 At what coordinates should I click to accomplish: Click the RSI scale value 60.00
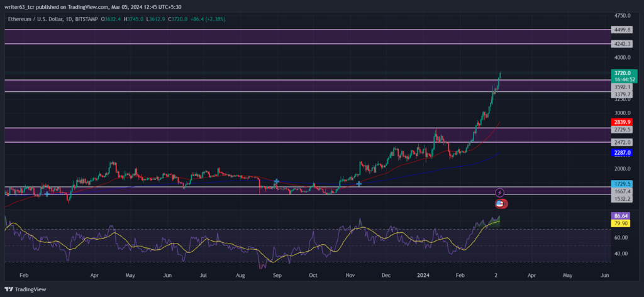[621, 237]
